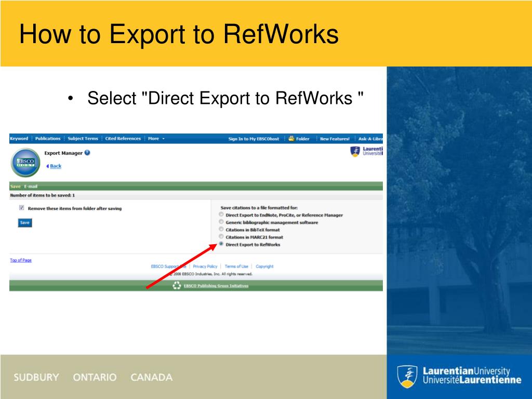Open the Privacy Policy link

tap(205, 267)
